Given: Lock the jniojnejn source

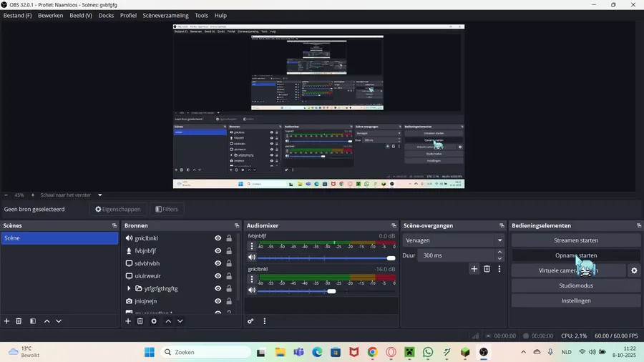Looking at the screenshot, I should [x=229, y=301].
